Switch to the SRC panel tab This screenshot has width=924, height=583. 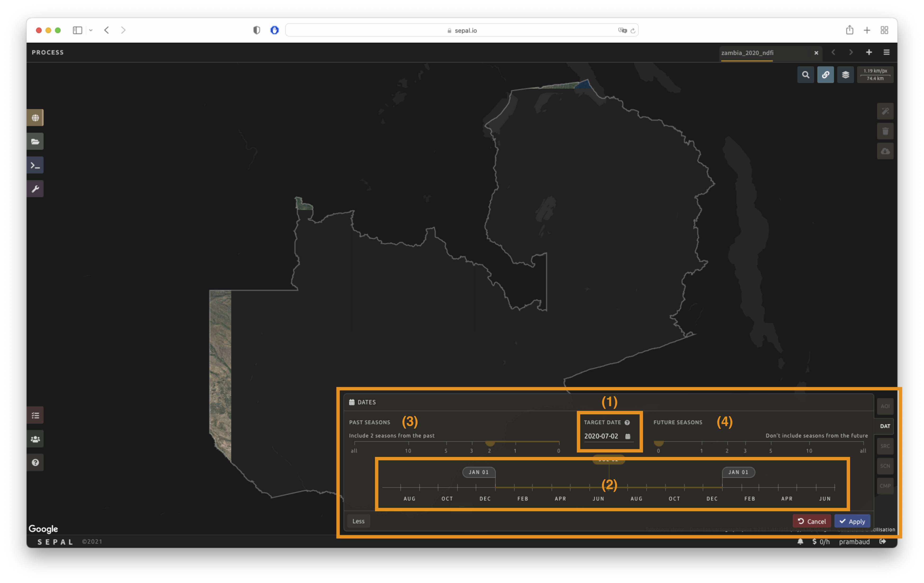(885, 446)
